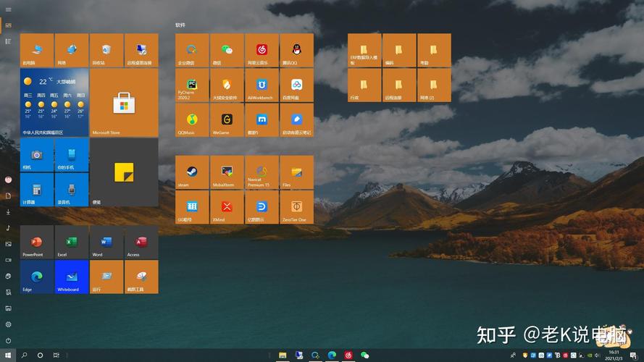Open the voice recorder (录音机) tile
Viewport: 644px width, 362px height.
(72, 190)
